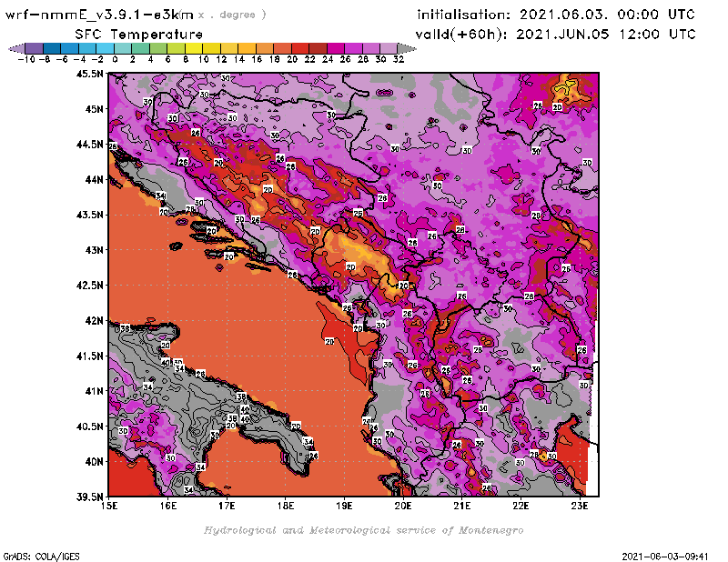Click the '-10' value under the legend
This screenshot has width=728, height=562.
coord(26,59)
